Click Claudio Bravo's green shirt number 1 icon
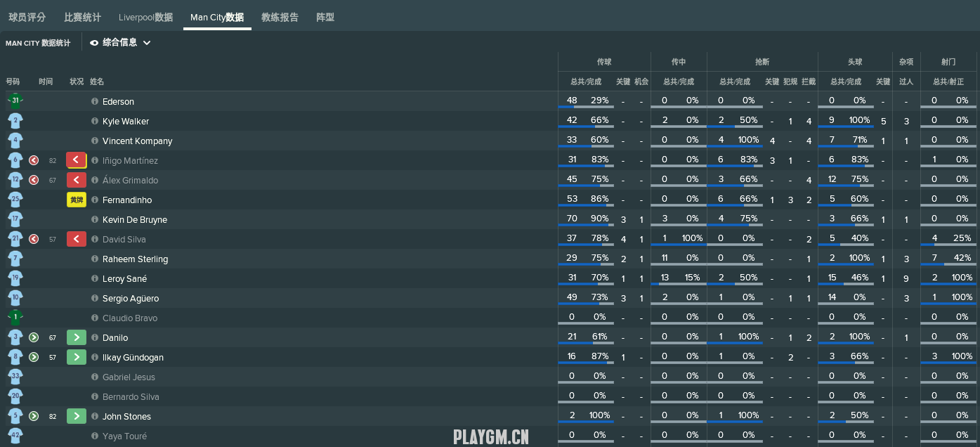The height and width of the screenshot is (447, 980). [15, 318]
